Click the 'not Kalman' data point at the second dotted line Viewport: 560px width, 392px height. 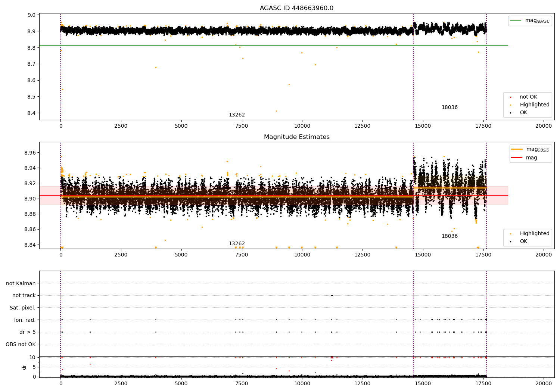(413, 283)
